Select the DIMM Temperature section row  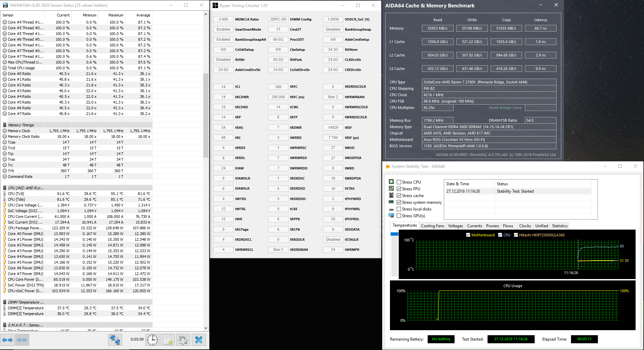77,302
